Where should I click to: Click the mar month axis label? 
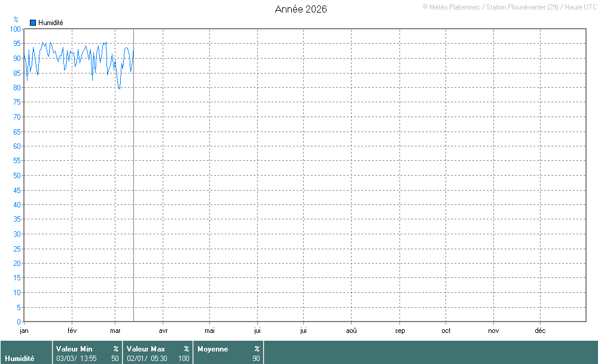coord(115,330)
